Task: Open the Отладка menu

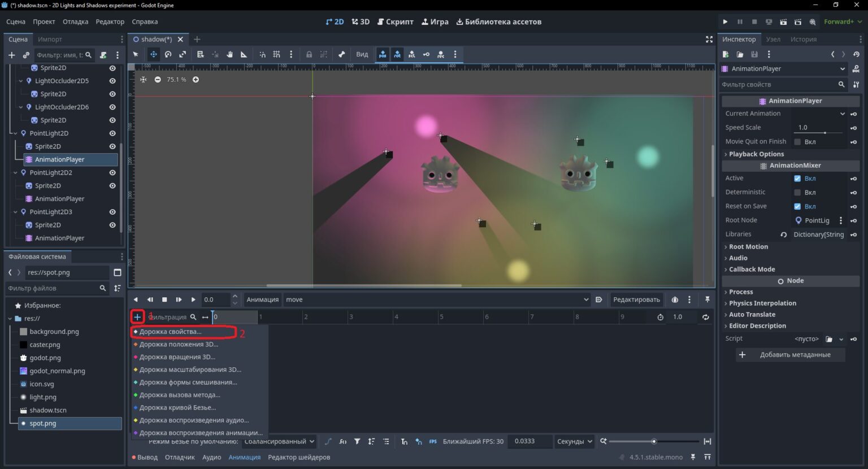Action: point(75,21)
